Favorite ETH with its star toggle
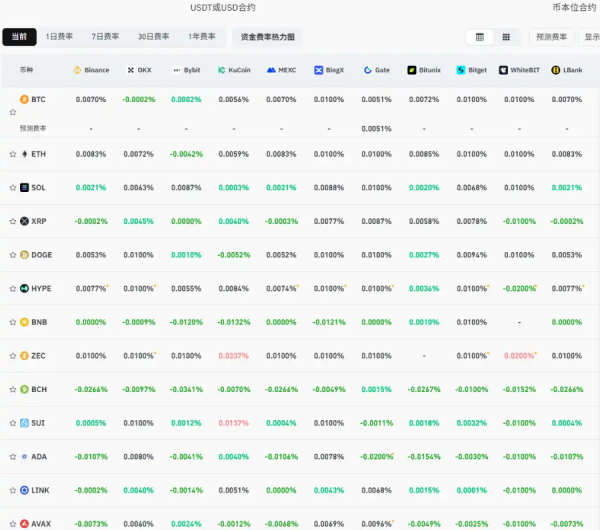 (12, 154)
